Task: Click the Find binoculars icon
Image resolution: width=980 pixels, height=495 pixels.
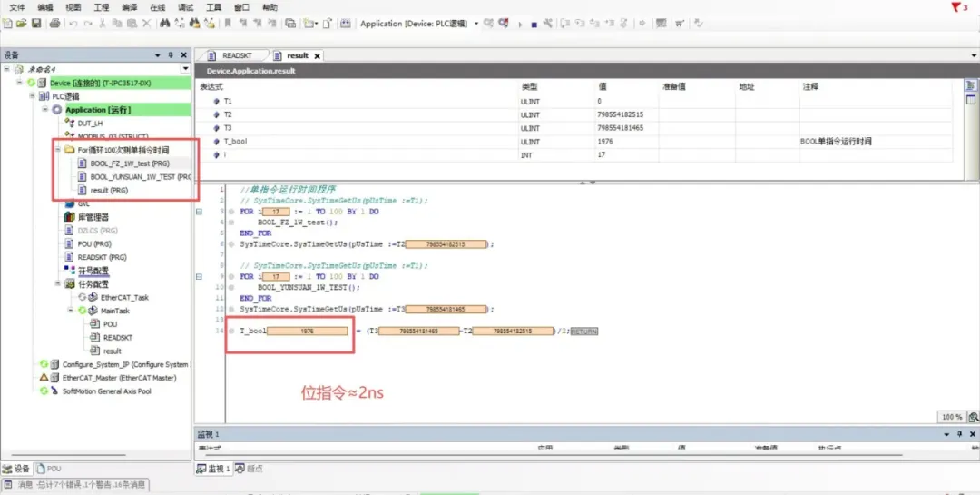Action: click(x=165, y=24)
